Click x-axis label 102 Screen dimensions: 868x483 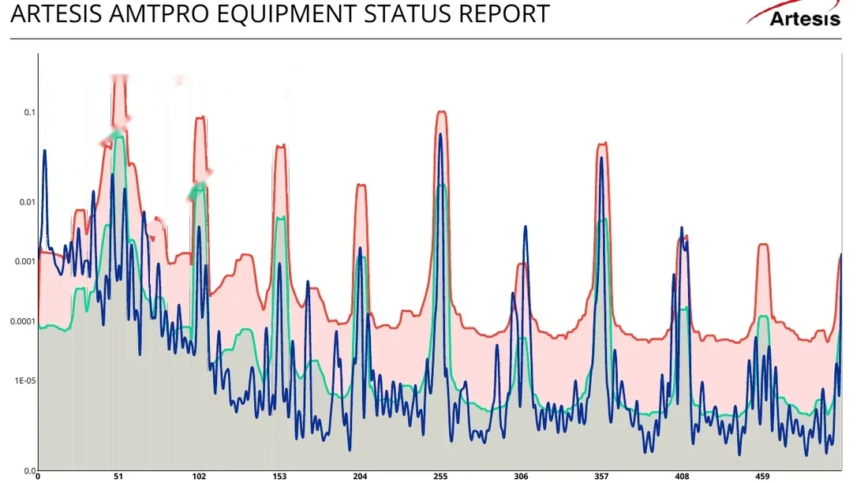(x=200, y=477)
